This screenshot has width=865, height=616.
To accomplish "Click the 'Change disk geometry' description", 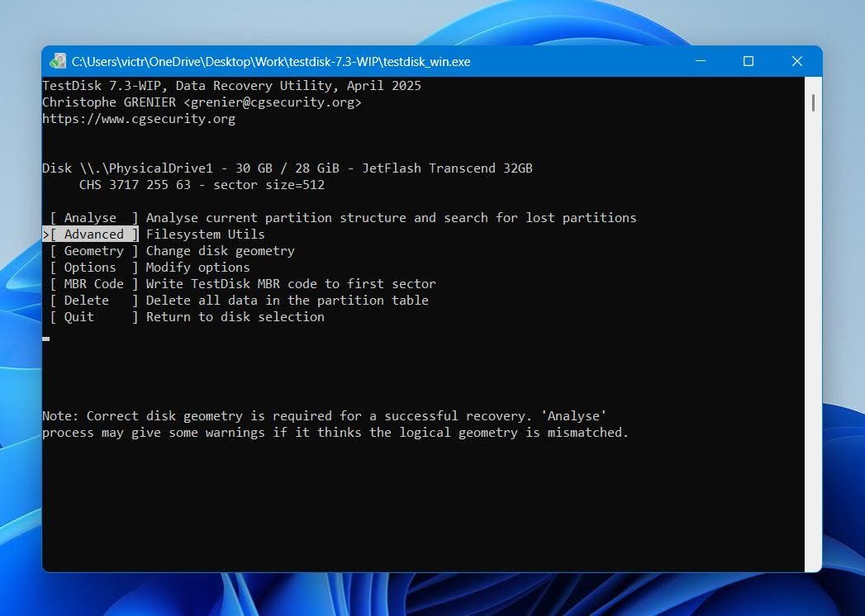I will coord(220,251).
